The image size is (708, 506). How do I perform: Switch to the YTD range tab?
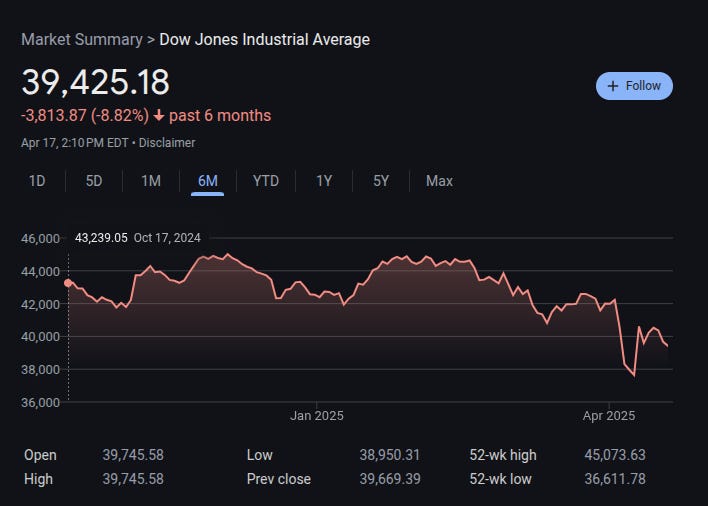(266, 181)
